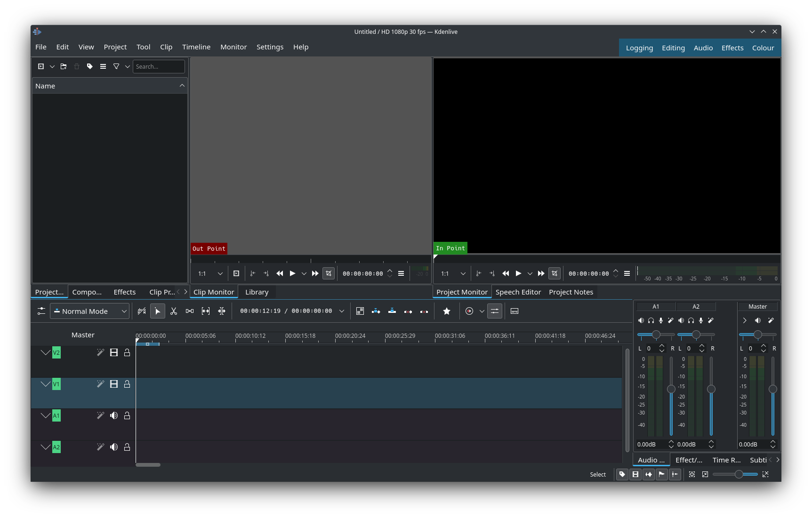Click the Master button in timeline header
The image size is (812, 518).
[x=83, y=335]
